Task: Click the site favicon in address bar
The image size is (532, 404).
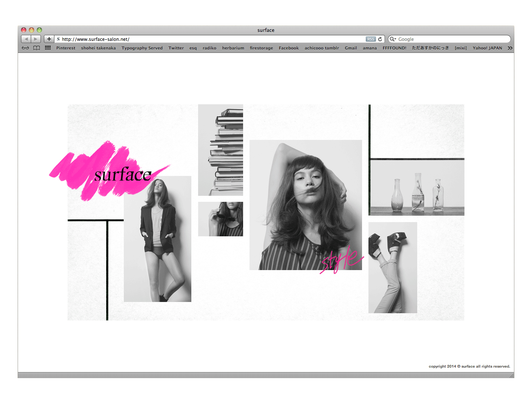Action: click(x=58, y=39)
